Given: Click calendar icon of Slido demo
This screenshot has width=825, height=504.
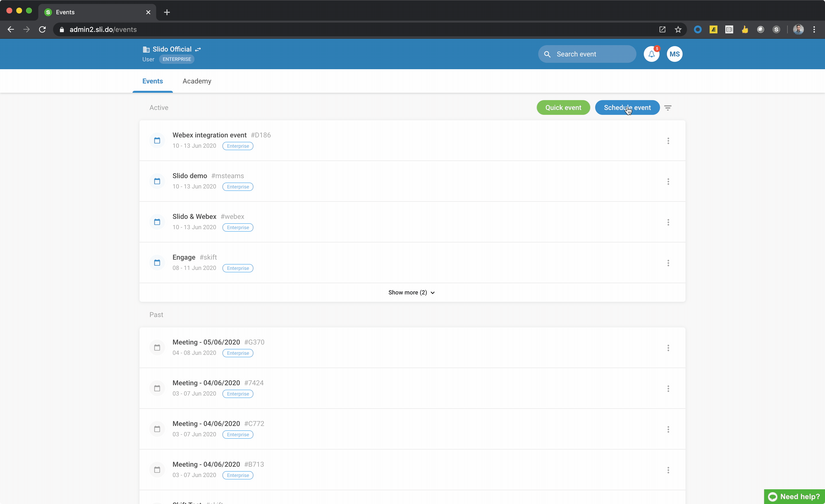Looking at the screenshot, I should click(157, 181).
